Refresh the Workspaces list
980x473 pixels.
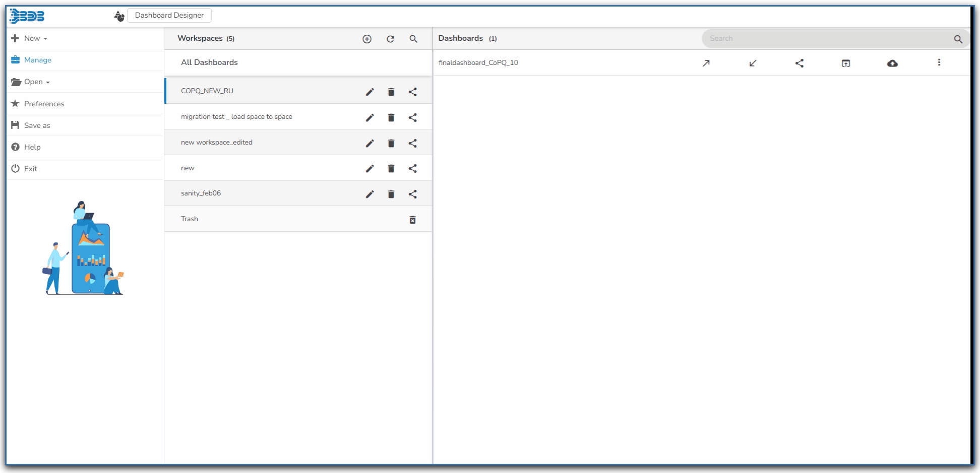click(x=390, y=39)
